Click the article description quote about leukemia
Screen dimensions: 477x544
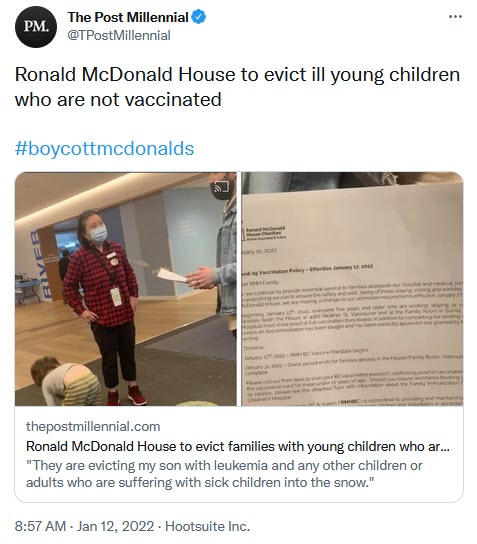224,474
